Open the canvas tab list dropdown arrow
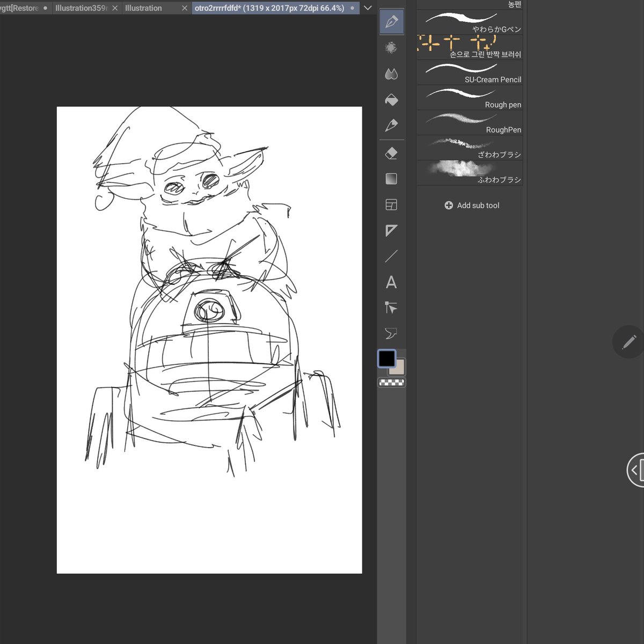Screen dimensions: 644x644 point(368,8)
